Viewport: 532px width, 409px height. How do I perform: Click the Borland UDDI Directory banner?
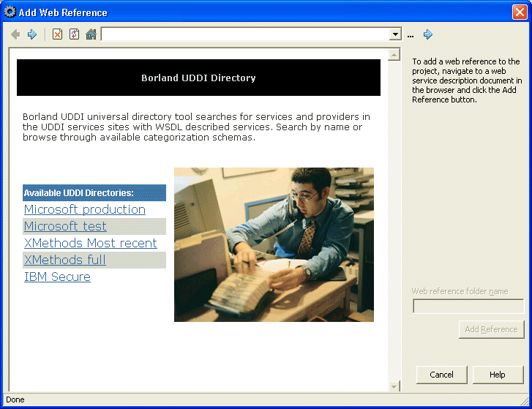point(198,78)
